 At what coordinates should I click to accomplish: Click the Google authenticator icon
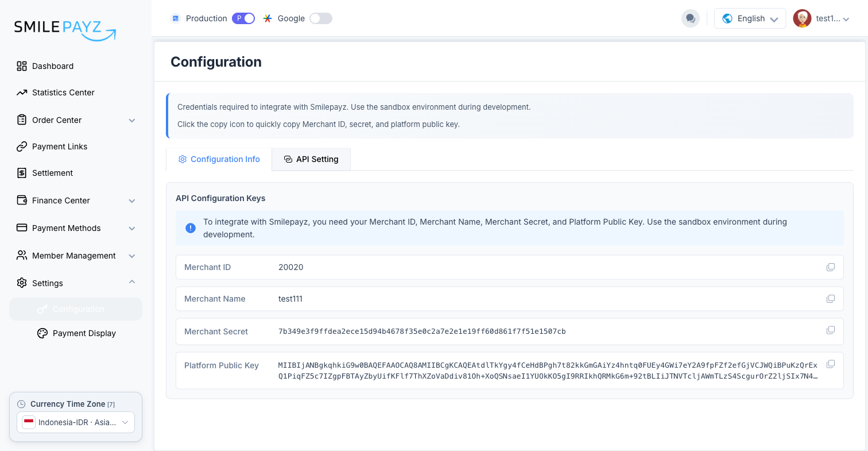coord(268,18)
